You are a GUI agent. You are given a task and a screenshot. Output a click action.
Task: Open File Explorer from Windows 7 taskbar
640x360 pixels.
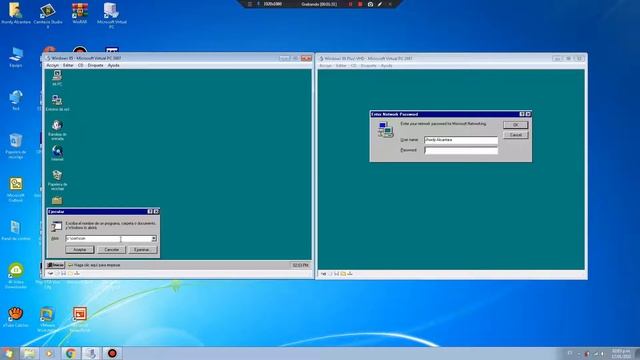[x=29, y=353]
